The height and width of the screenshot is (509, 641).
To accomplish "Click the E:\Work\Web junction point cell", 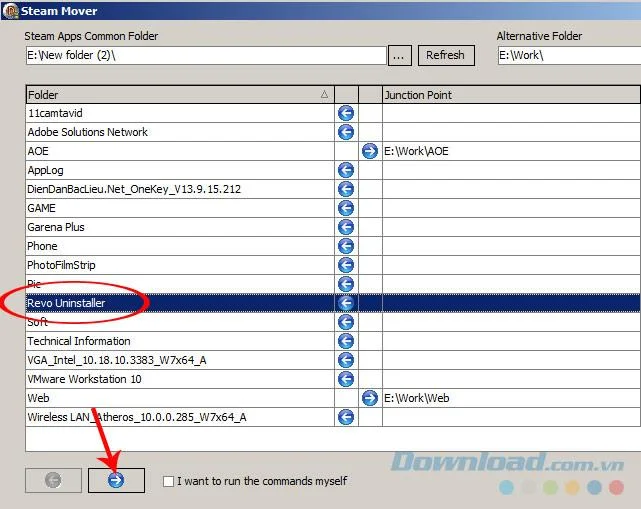I will [511, 398].
